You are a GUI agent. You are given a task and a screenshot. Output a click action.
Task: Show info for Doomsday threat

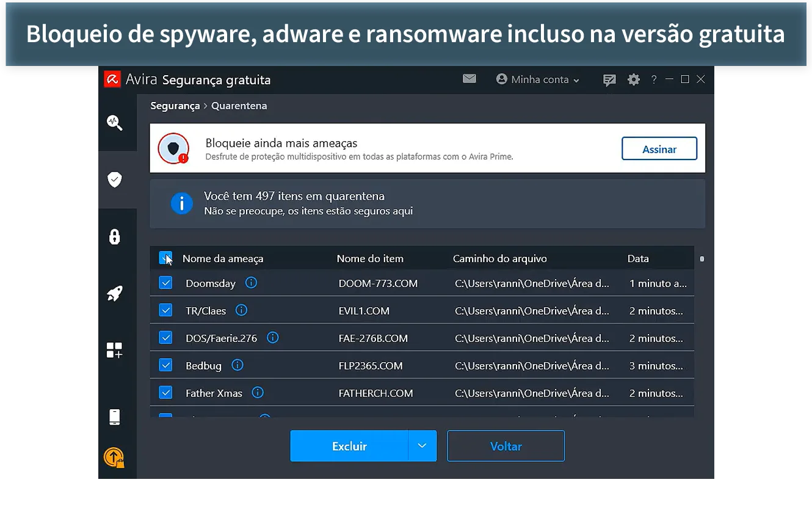(x=251, y=283)
